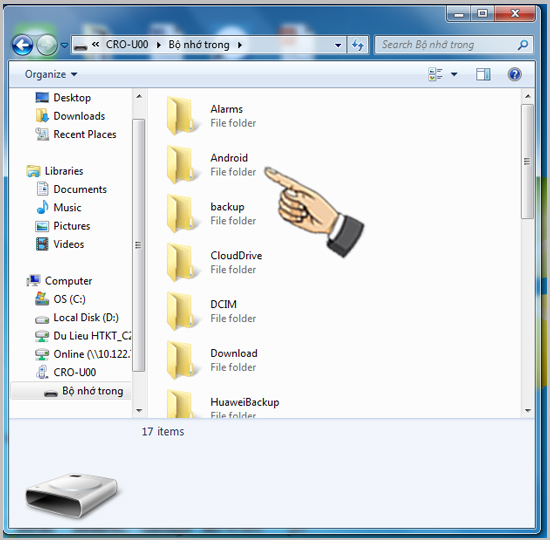Click navigation pane scroll down arrow

(139, 411)
